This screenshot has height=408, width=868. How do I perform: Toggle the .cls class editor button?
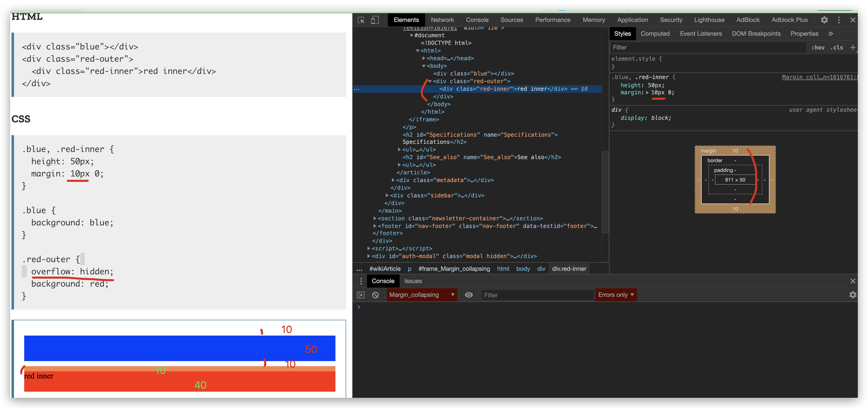click(837, 48)
